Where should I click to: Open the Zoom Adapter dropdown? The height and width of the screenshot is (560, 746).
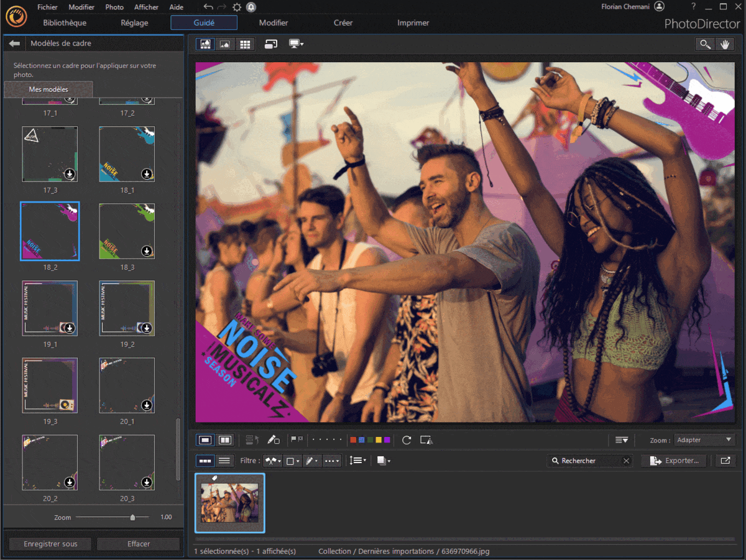[704, 439]
